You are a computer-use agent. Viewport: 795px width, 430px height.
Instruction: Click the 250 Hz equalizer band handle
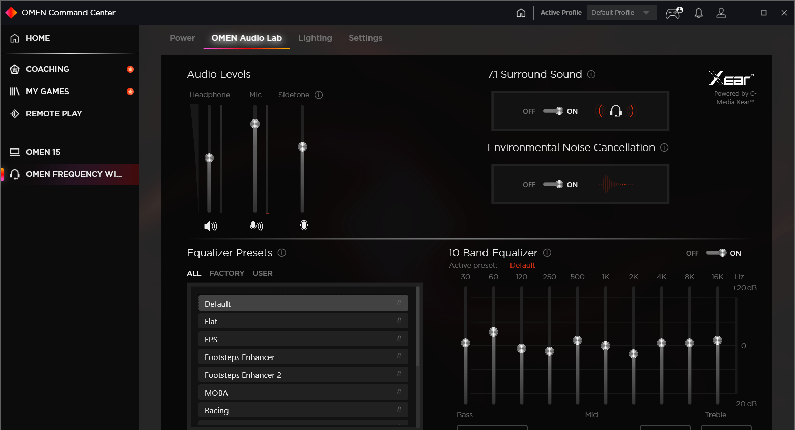tap(550, 351)
